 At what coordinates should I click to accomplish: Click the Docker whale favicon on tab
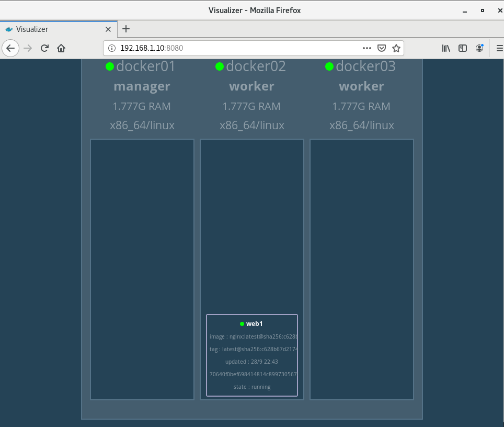(x=9, y=29)
